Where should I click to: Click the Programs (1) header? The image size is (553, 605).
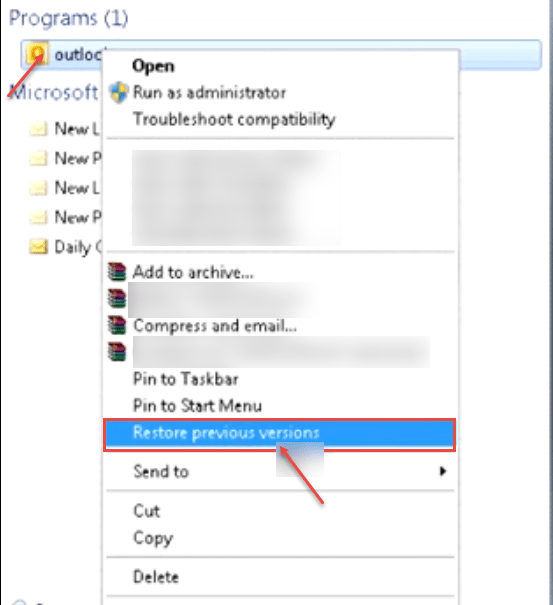click(68, 18)
